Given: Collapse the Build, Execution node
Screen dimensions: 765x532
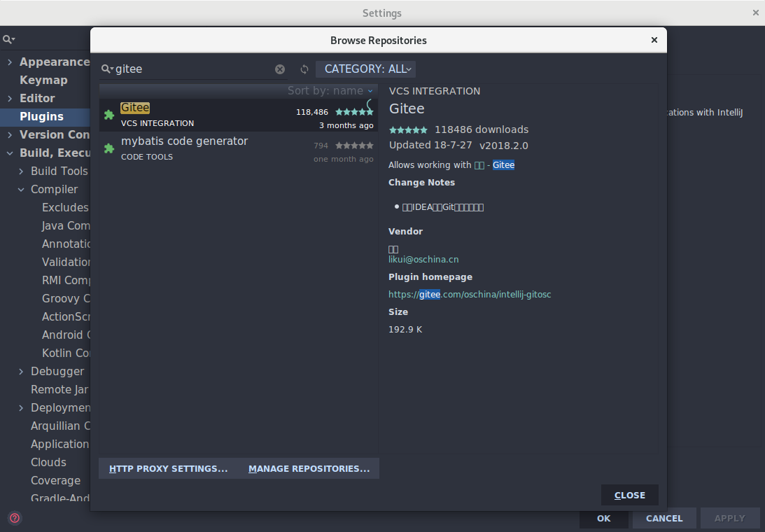Looking at the screenshot, I should tap(10, 153).
